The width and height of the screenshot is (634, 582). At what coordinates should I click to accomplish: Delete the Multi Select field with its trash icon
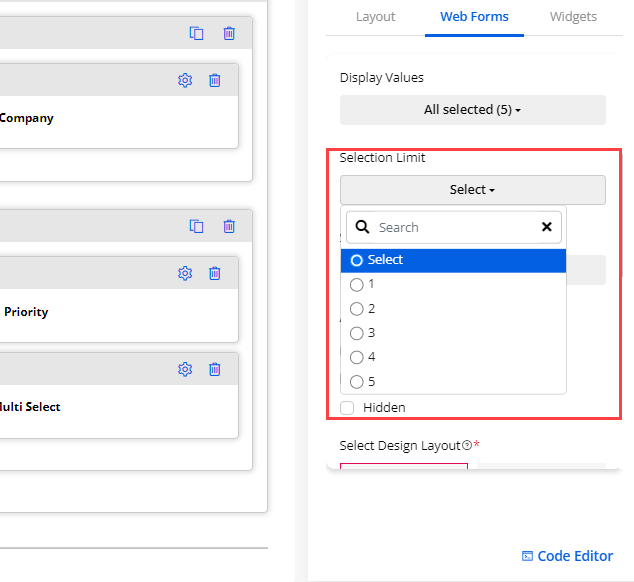point(214,369)
